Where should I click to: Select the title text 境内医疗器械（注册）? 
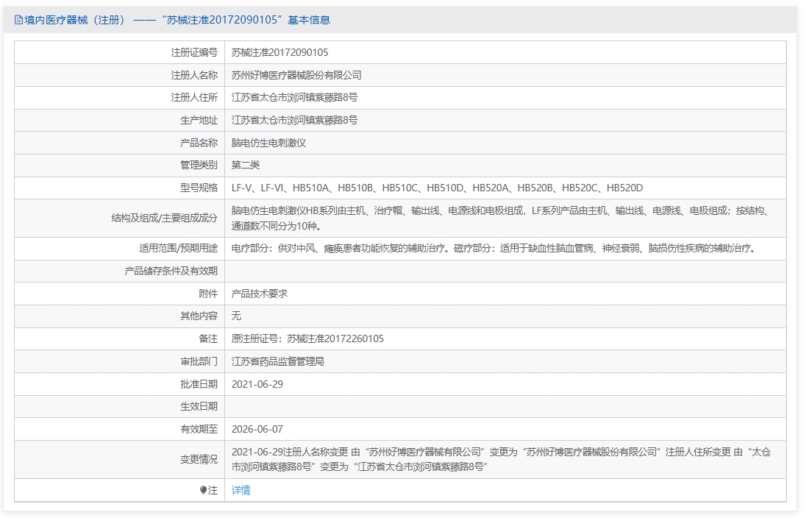click(74, 20)
